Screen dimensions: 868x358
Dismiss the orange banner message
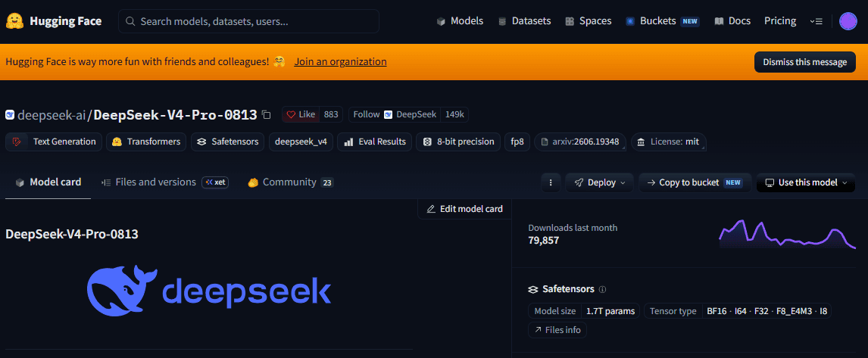tap(804, 62)
